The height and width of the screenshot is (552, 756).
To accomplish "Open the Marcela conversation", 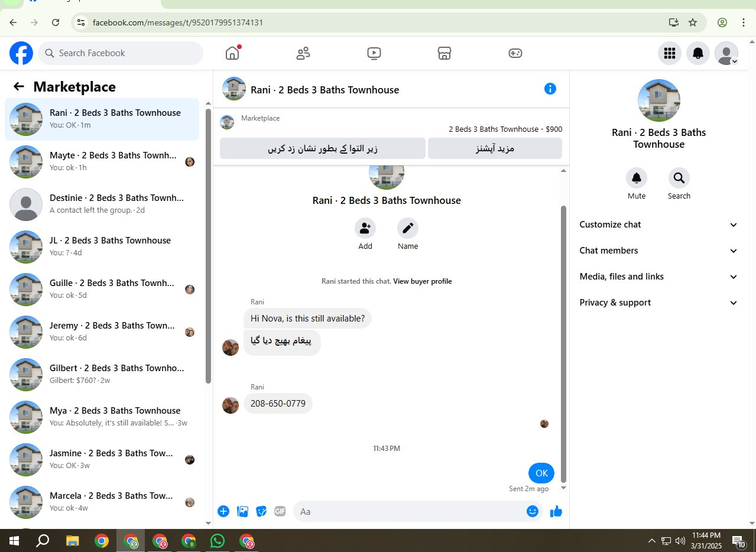I will pos(102,502).
